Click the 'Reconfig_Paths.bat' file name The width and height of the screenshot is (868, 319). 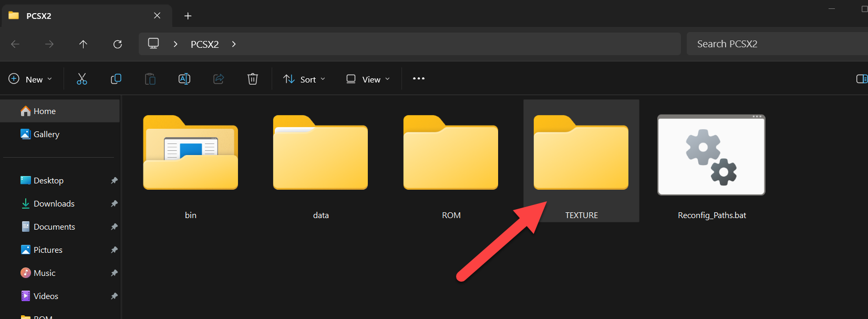tap(712, 215)
